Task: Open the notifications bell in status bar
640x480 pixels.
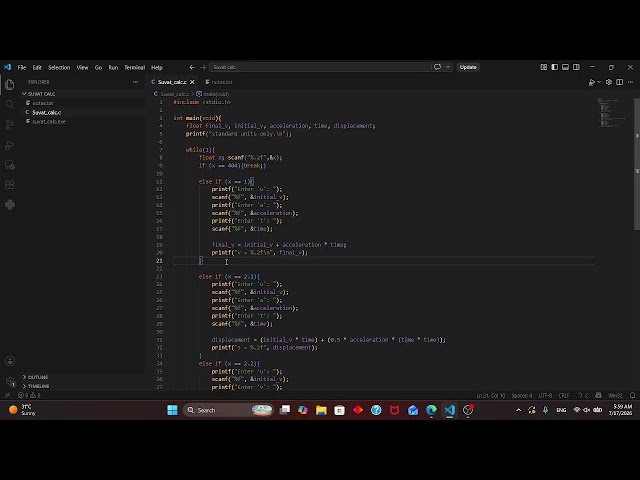Action: pos(632,396)
